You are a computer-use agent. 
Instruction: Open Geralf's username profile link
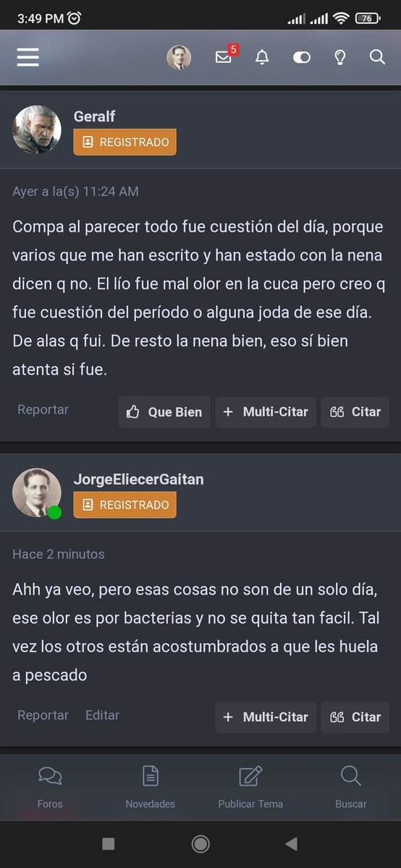94,116
